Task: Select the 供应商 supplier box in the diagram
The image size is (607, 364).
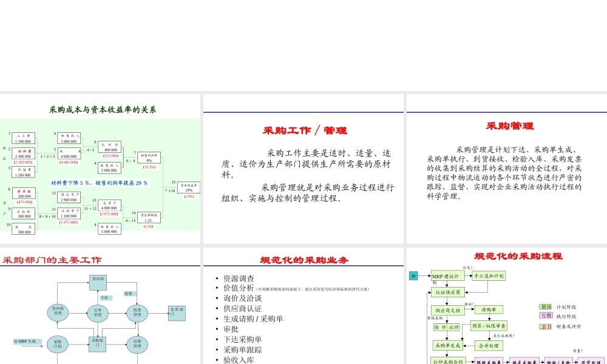Action: coord(98,282)
